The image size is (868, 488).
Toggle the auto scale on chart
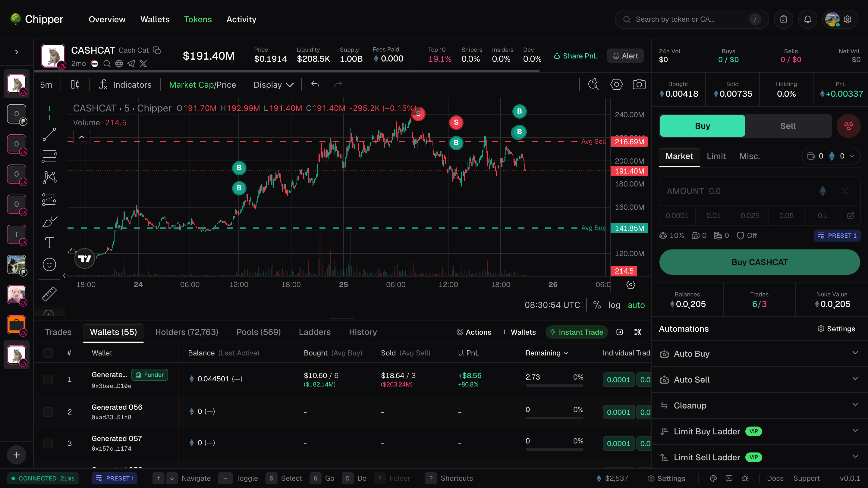pos(636,305)
